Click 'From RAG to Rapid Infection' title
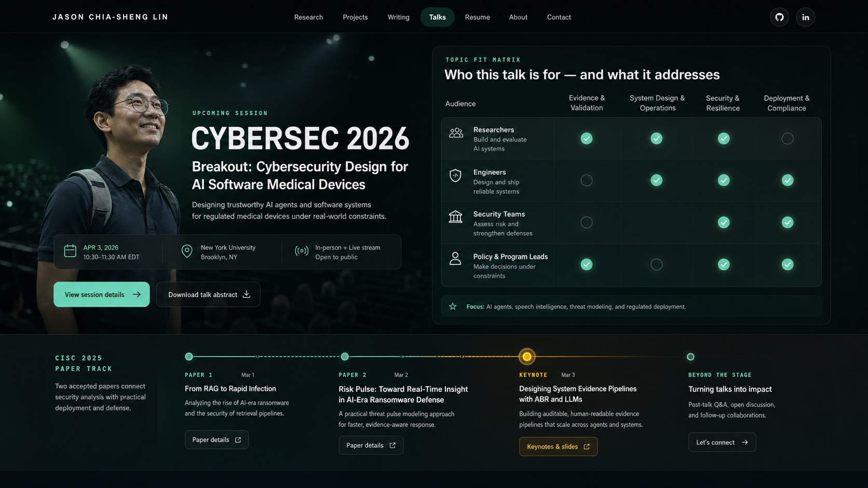Screen dimensions: 868x488 pyautogui.click(x=230, y=389)
